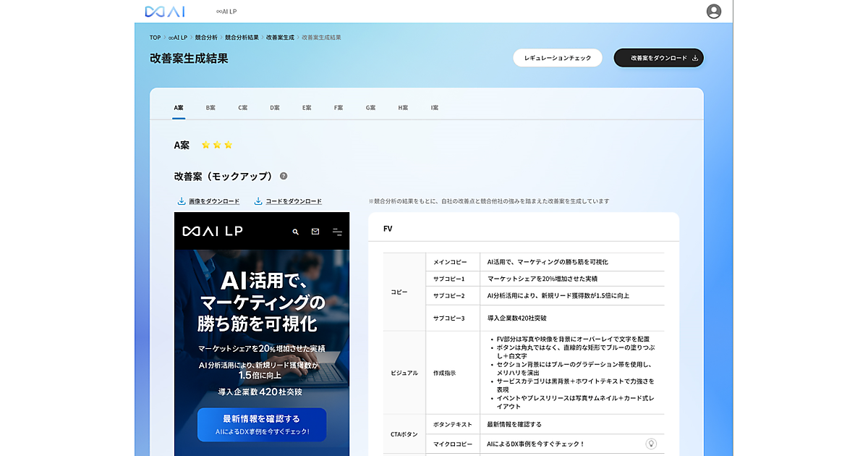Click the download icon beside 画像をダウンロード

[181, 200]
